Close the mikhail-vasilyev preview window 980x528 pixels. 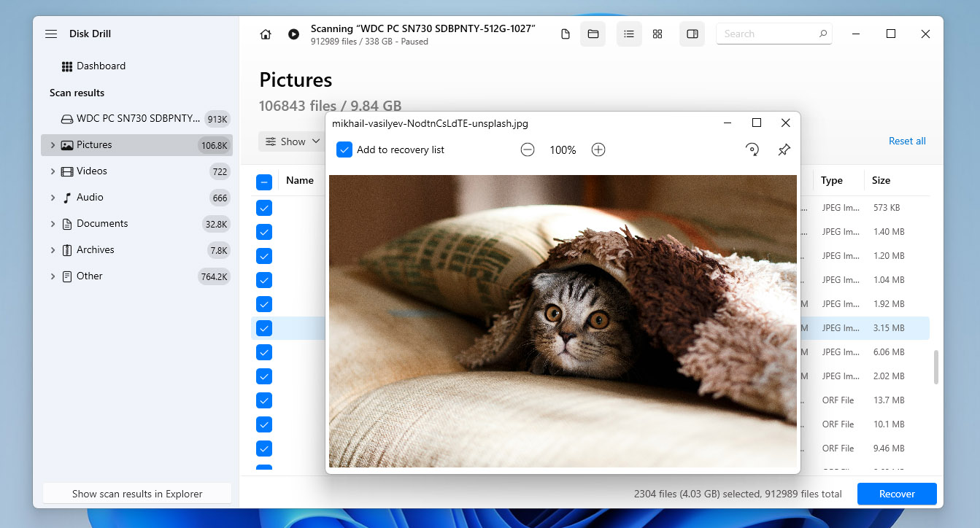(x=786, y=123)
